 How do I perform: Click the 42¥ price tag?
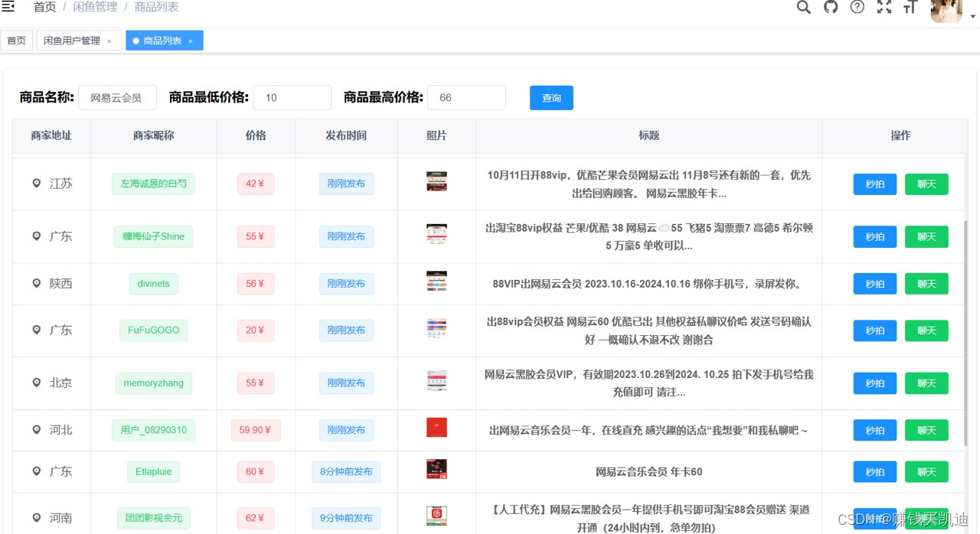(x=255, y=184)
